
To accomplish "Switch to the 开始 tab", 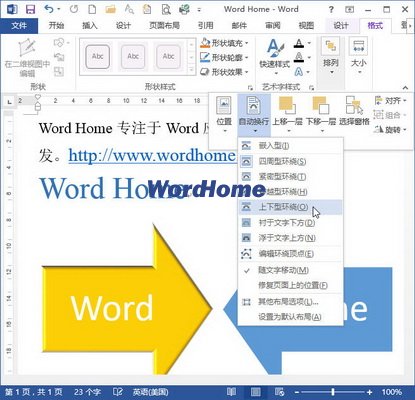I will (x=56, y=25).
